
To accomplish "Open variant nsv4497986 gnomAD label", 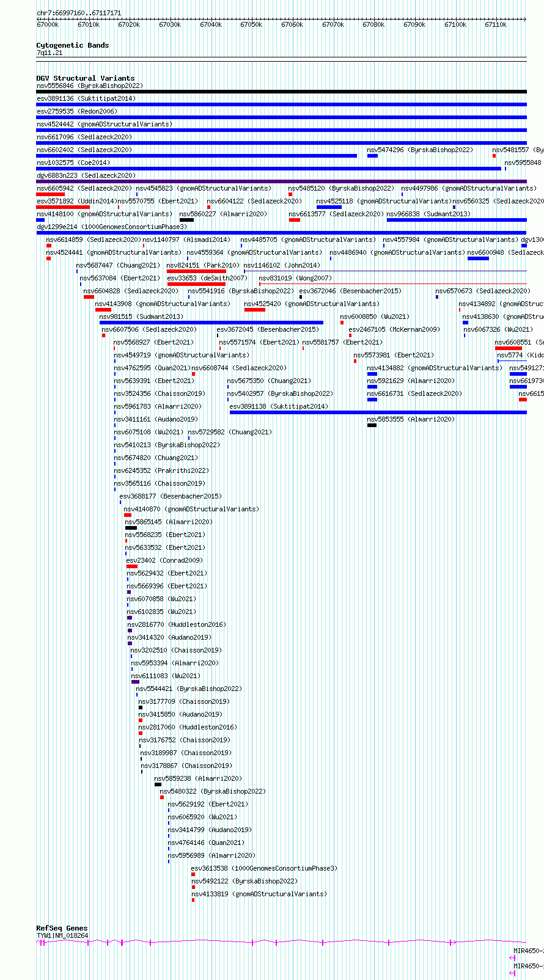I will pyautogui.click(x=469, y=188).
